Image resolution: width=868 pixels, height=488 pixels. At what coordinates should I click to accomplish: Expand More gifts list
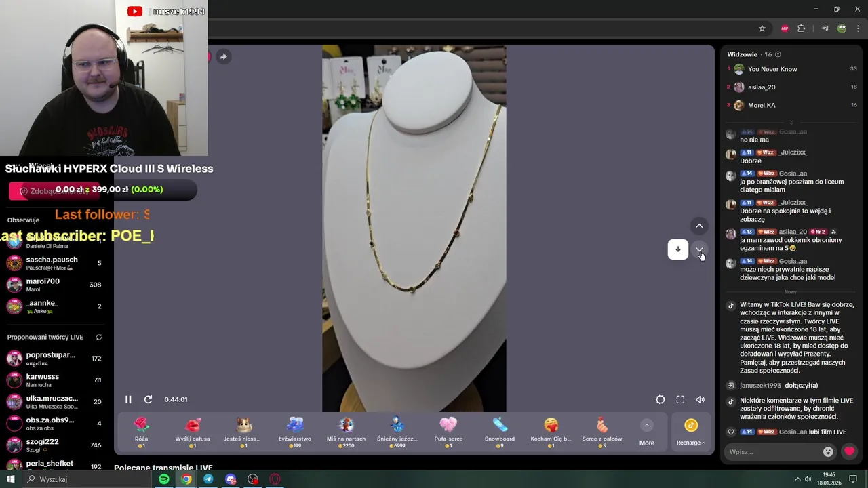tap(647, 432)
